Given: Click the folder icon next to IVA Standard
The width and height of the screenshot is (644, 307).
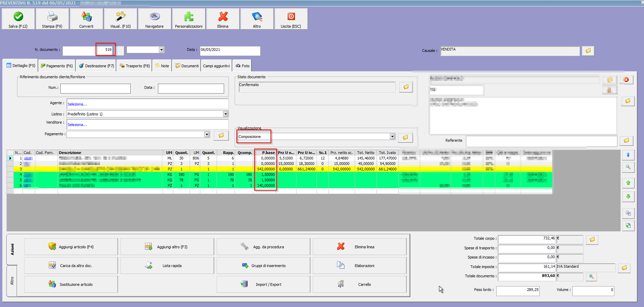Looking at the screenshot, I should (624, 268).
